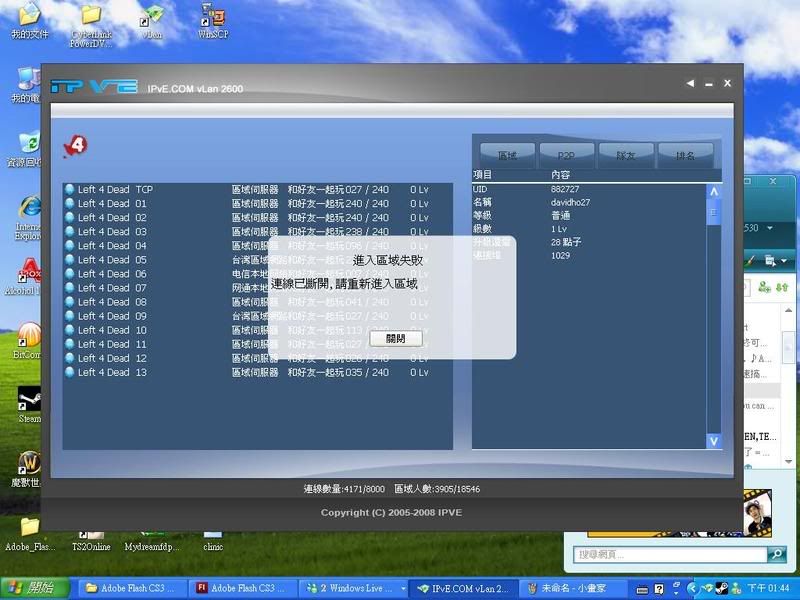Viewport: 800px width, 600px height.
Task: Click the 開始 Start button
Action: click(x=33, y=588)
